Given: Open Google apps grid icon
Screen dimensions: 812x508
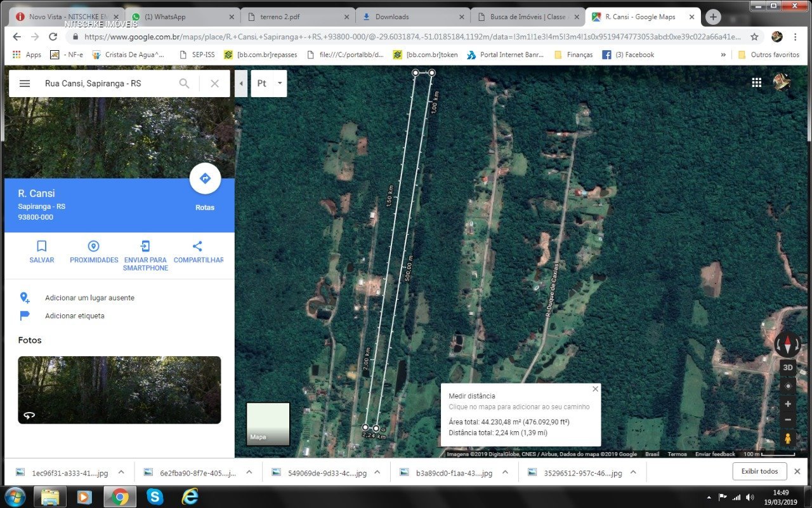Looking at the screenshot, I should [756, 83].
